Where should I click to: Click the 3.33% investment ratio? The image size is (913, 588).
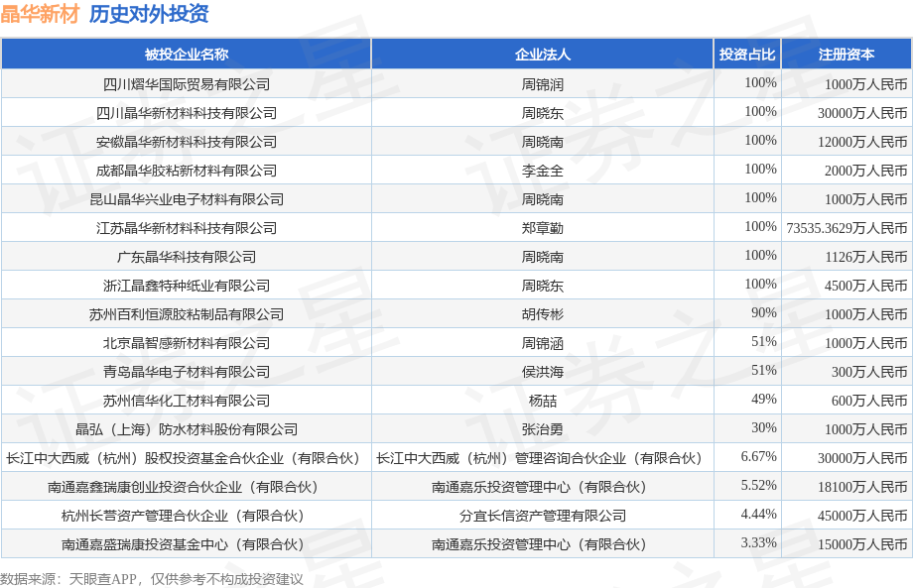click(759, 542)
